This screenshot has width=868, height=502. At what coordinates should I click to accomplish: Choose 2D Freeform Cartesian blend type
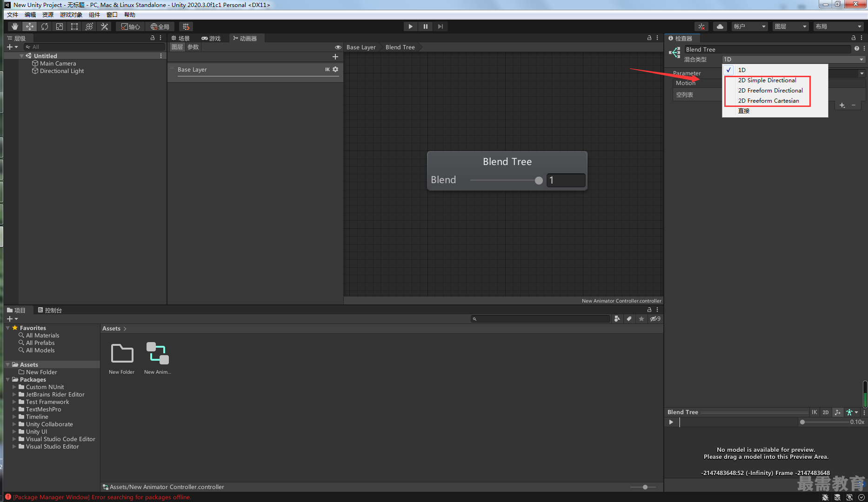coord(775,101)
